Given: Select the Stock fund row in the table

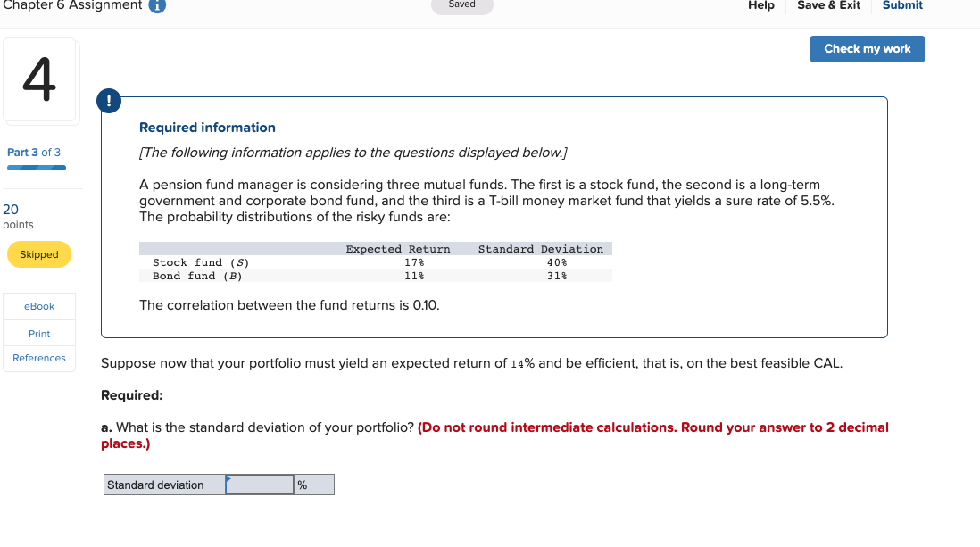Looking at the screenshot, I should (375, 261).
